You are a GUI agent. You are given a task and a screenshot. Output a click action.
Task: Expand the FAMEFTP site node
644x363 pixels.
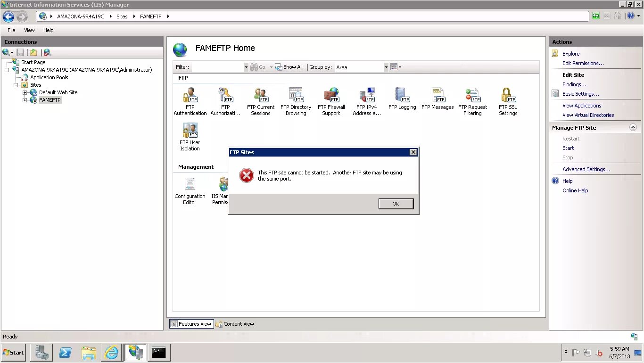[x=25, y=100]
